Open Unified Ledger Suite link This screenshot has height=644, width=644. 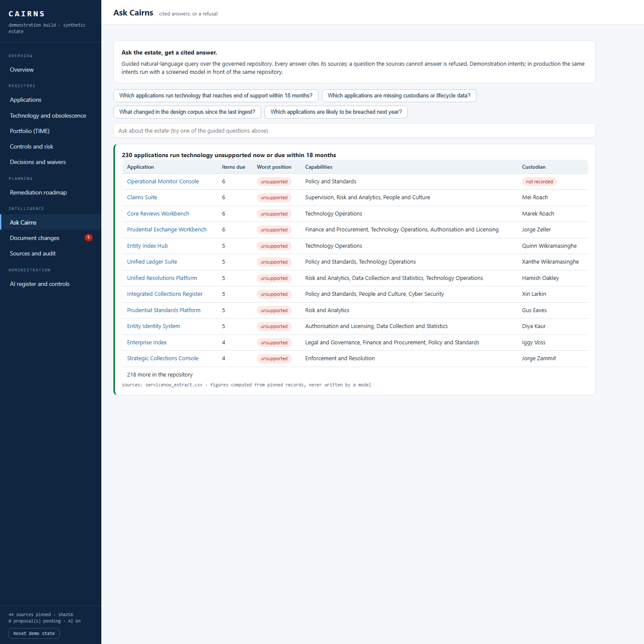click(x=152, y=262)
